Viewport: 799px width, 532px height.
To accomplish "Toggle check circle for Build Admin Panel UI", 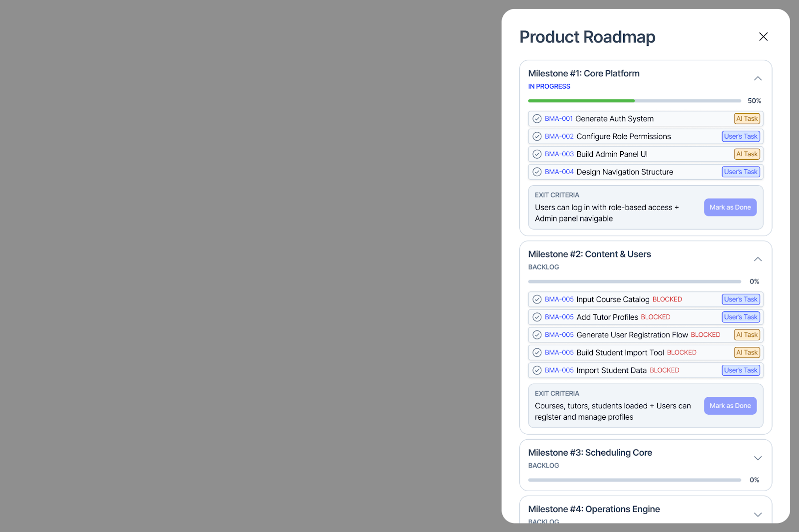I will (537, 154).
